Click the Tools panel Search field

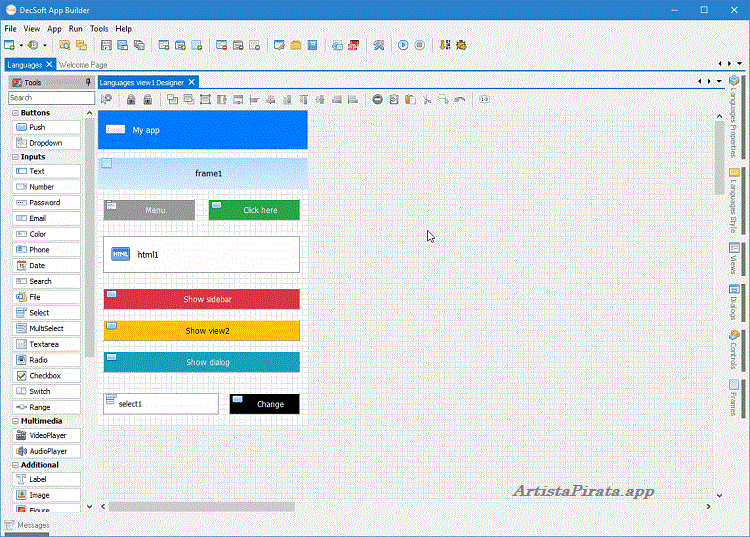coord(51,98)
